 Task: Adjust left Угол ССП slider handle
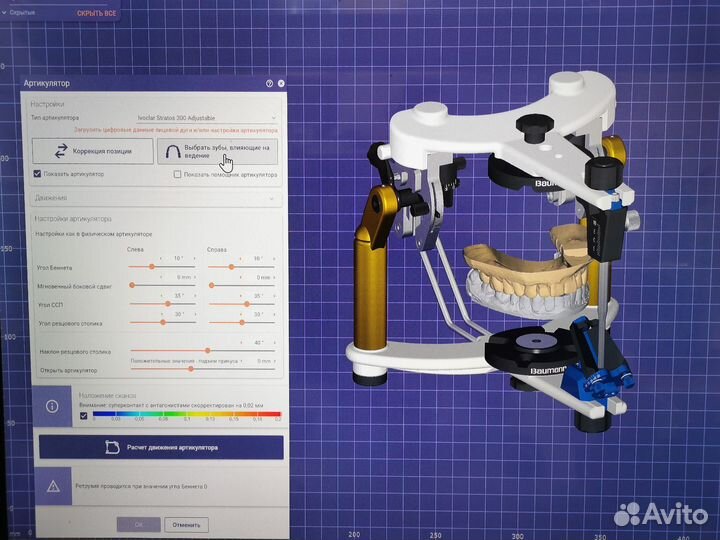click(168, 304)
